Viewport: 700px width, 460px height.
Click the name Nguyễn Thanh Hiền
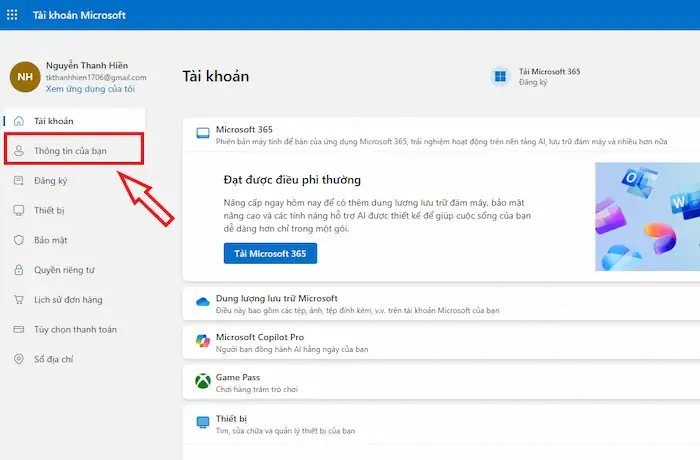pos(87,66)
